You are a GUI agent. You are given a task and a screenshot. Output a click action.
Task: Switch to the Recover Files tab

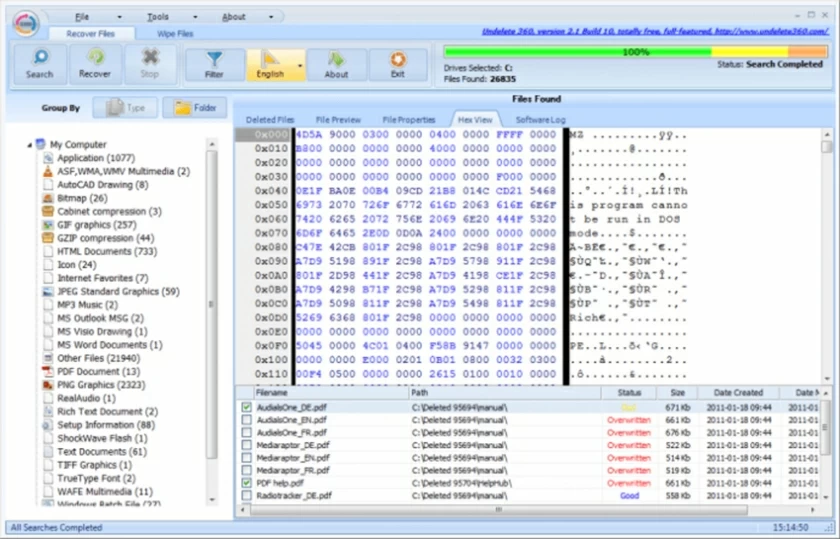point(91,34)
